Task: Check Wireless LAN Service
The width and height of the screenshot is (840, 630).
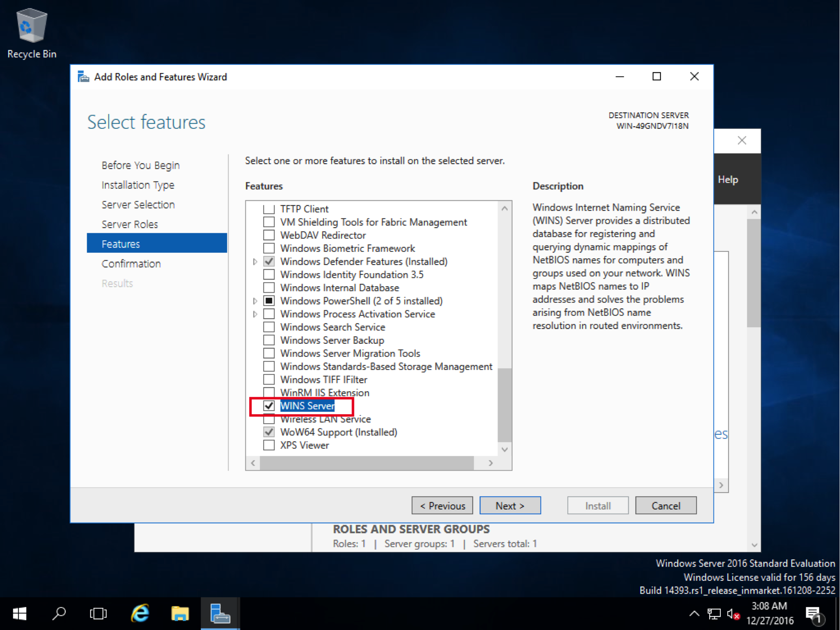Action: [269, 419]
